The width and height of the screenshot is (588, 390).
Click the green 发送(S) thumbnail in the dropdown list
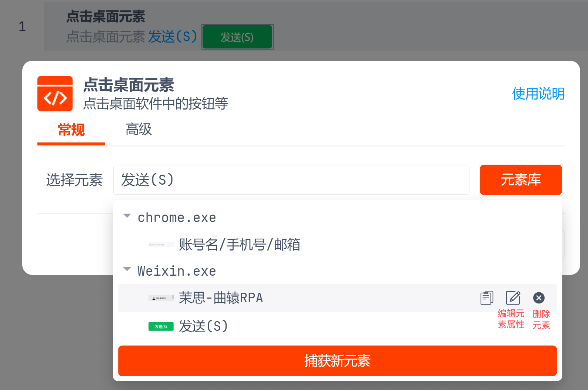[x=161, y=326]
